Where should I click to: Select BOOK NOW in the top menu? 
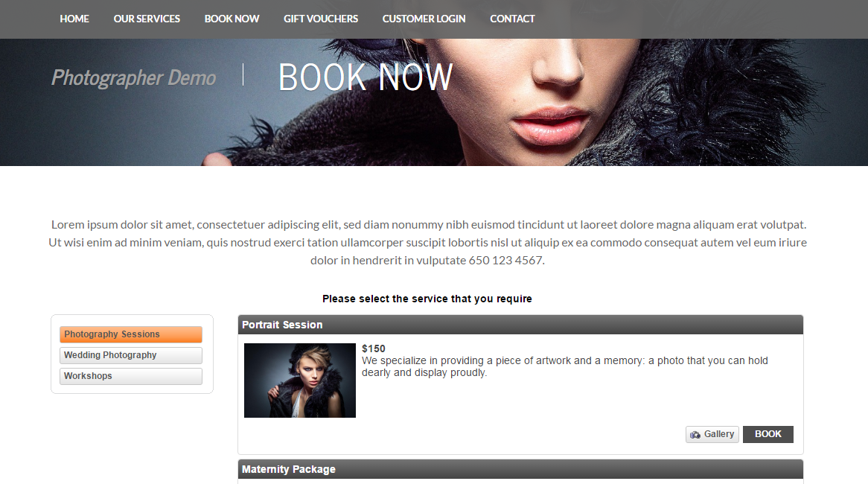pyautogui.click(x=232, y=19)
